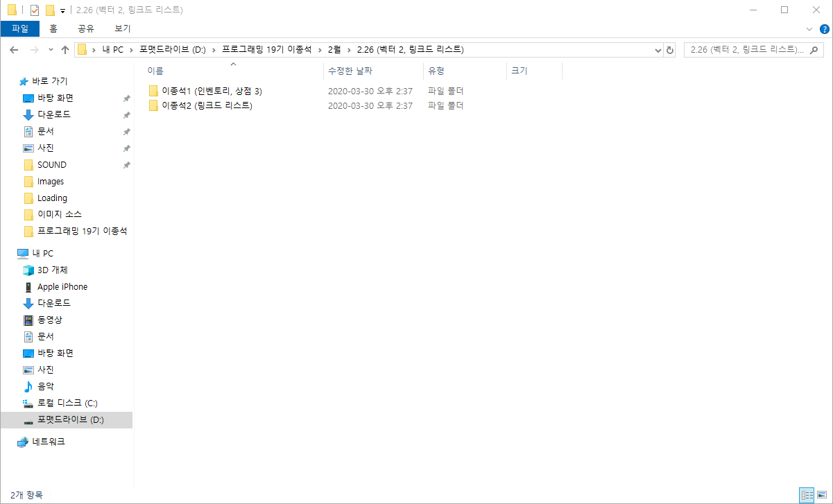Switch to details view layout
The width and height of the screenshot is (833, 504).
click(806, 494)
